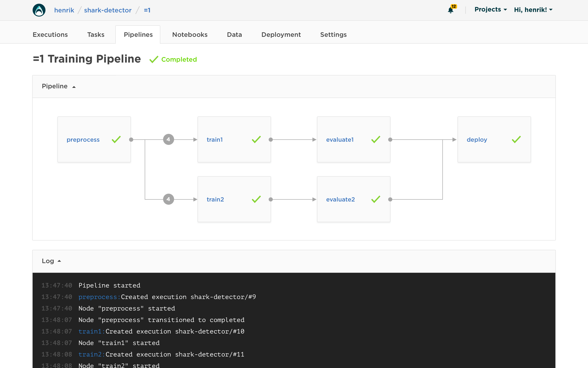Switch to the Executions tab
Screen dimensions: 588x368
(50, 34)
